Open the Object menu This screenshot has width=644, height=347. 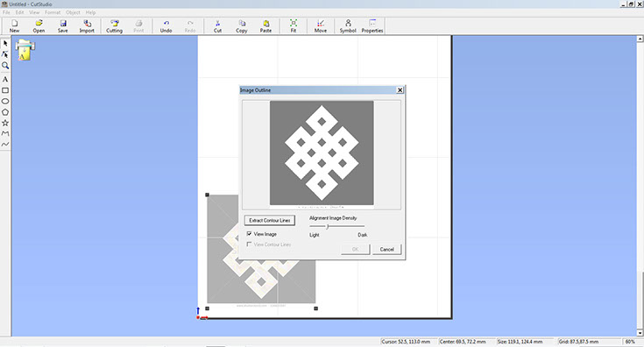[73, 12]
